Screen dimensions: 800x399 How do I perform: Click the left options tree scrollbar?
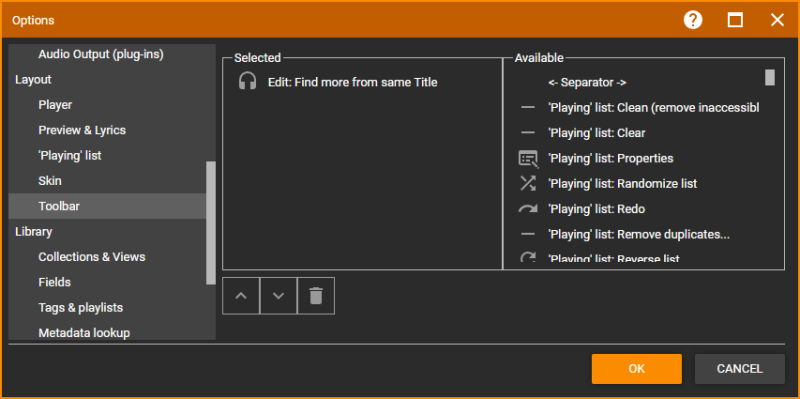(x=211, y=222)
